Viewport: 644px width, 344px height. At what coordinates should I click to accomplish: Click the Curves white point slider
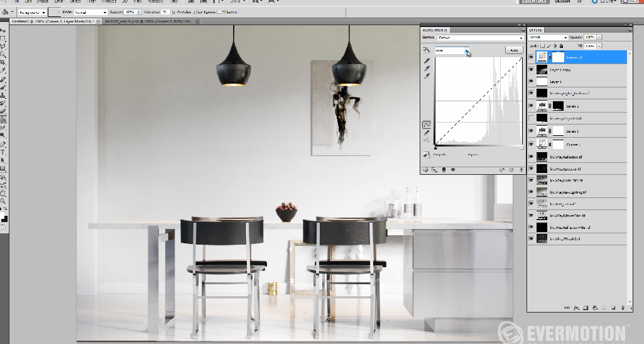[x=522, y=148]
